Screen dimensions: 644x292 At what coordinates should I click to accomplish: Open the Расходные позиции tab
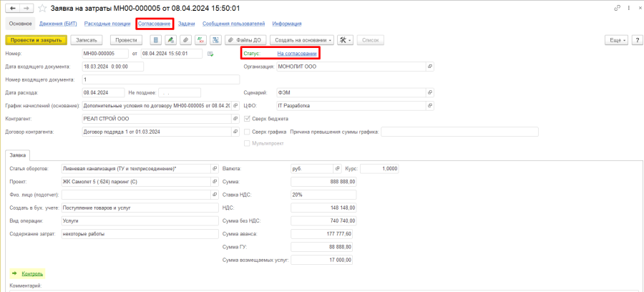coord(107,24)
